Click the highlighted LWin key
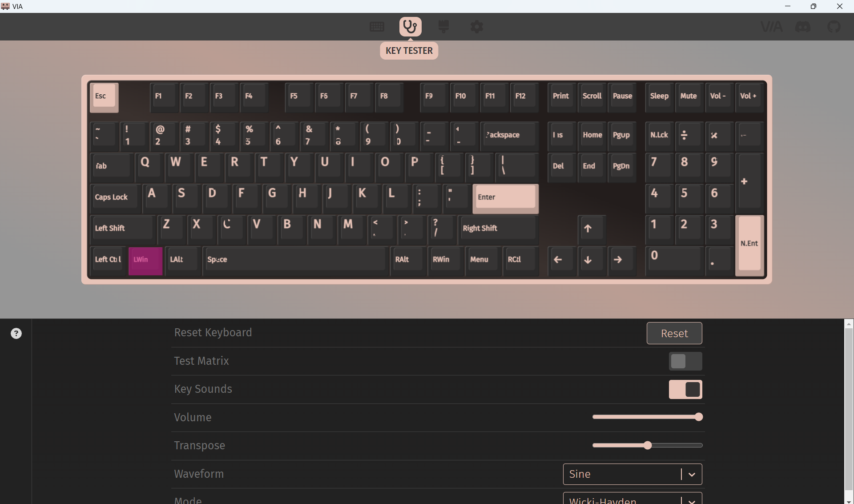Viewport: 854px width, 504px height. point(145,261)
